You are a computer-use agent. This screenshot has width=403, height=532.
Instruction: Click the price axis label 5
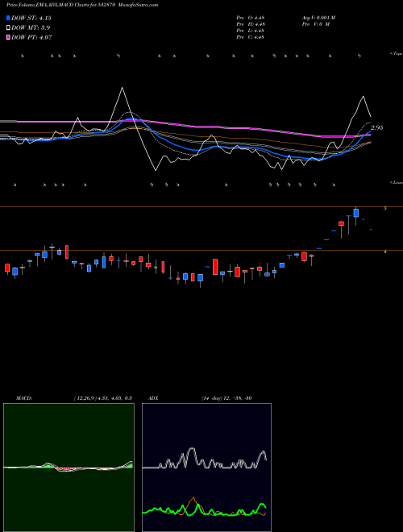click(x=384, y=208)
